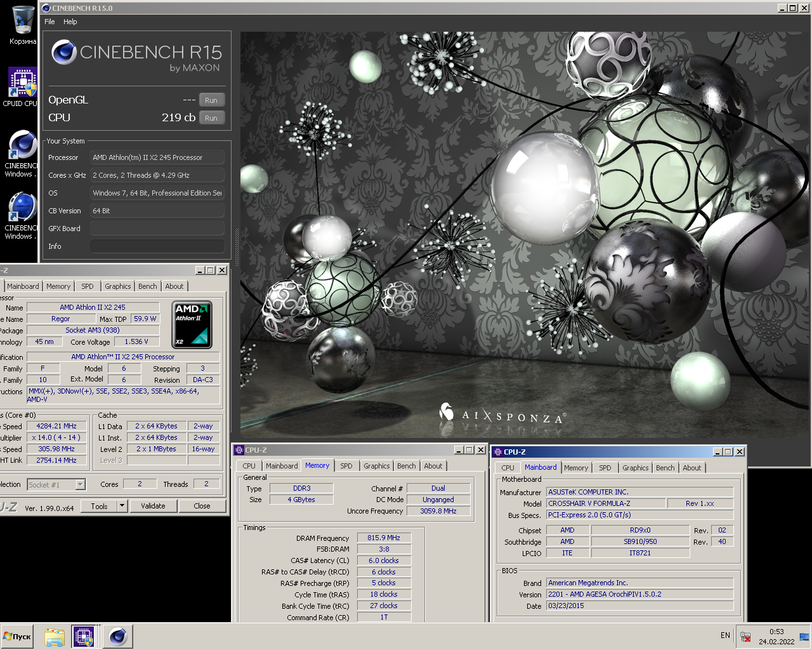Screen dimensions: 812x650
Task: Click the AMD Athlon II processor logo
Action: (192, 325)
